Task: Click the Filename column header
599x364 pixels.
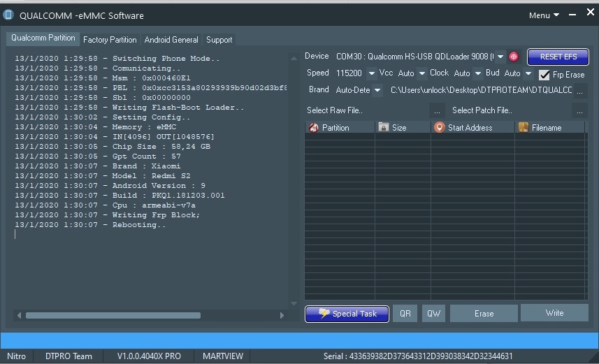Action: coord(549,127)
